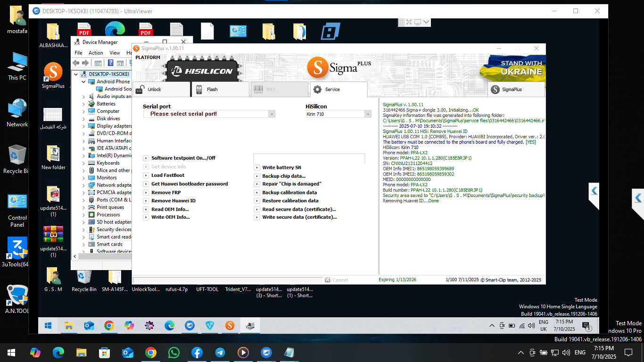This screenshot has height=362, width=644.
Task: Open the SM-A145F folder on desktop
Action: click(115, 280)
